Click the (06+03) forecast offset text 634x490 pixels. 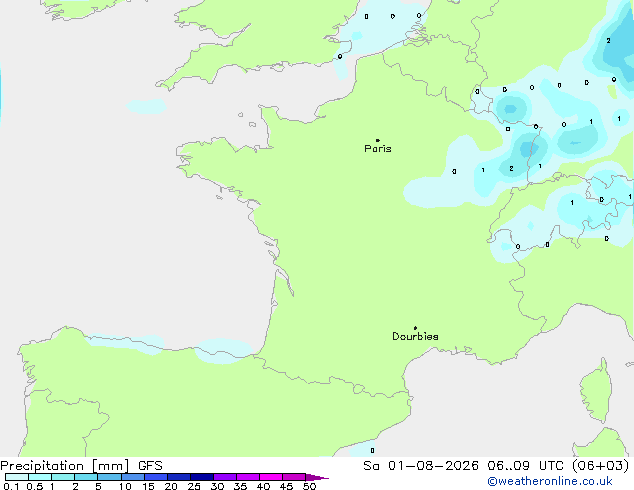pos(600,466)
